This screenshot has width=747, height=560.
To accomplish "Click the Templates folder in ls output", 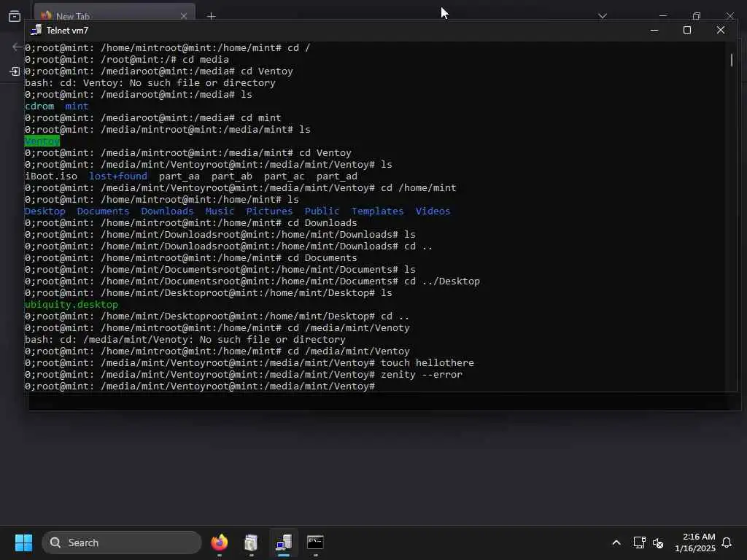I will (377, 211).
